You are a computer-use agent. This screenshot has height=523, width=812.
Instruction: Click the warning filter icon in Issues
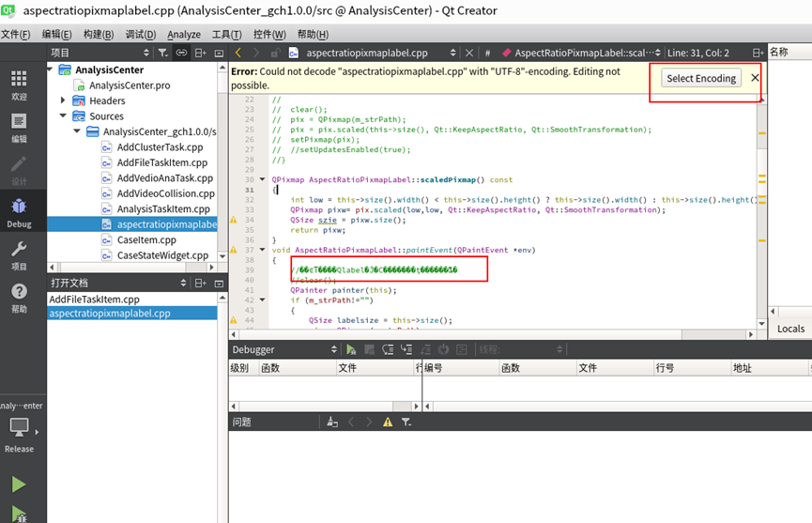388,422
